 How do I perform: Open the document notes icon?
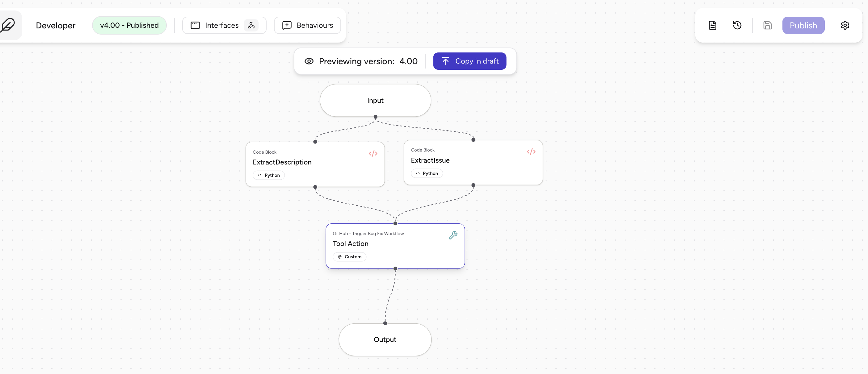[712, 25]
